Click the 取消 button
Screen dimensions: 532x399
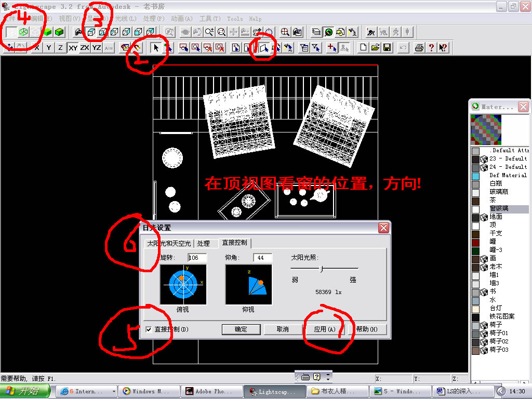tap(283, 329)
